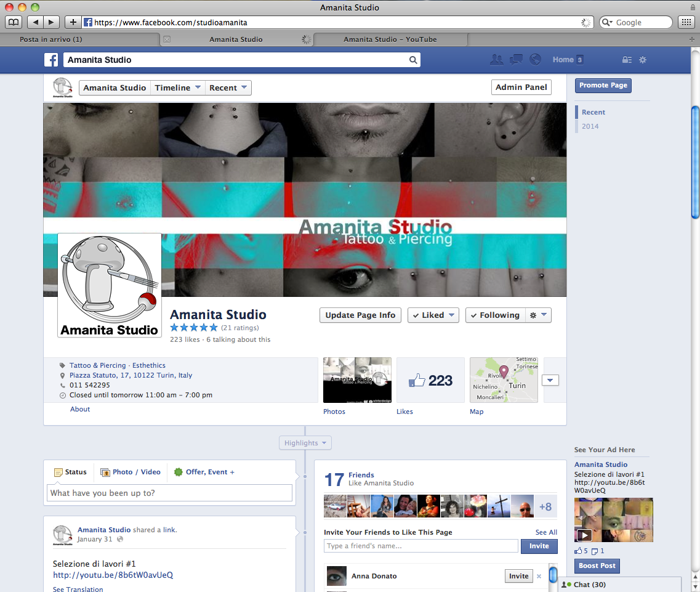Click the Facebook logo icon

pyautogui.click(x=51, y=60)
